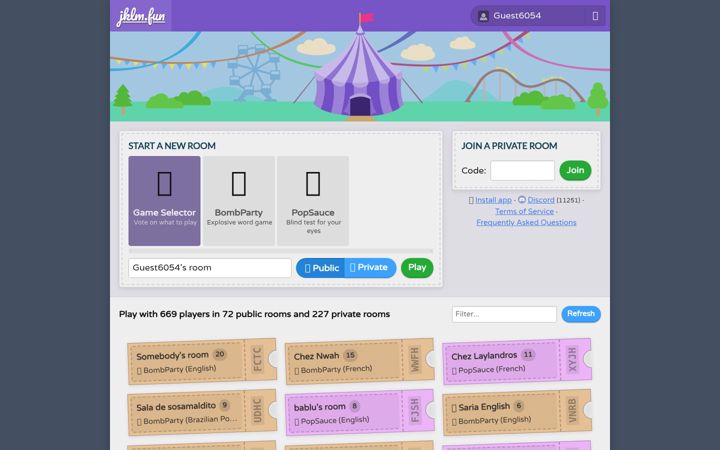
Task: Click the room name input field
Action: (210, 268)
